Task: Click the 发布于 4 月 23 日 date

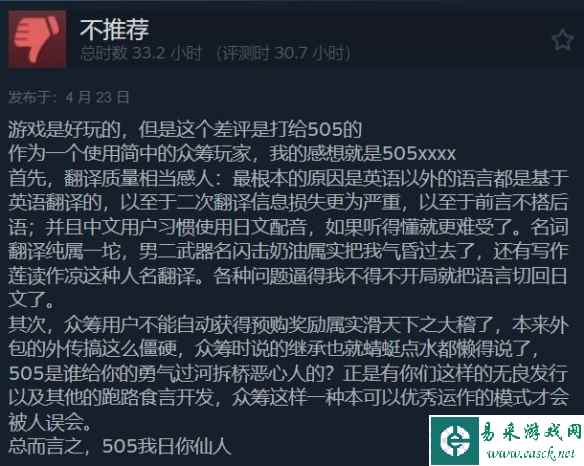Action: (69, 98)
